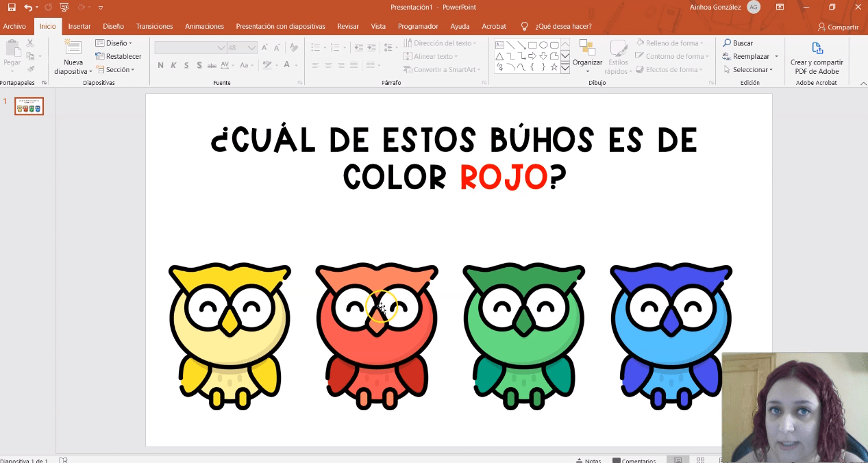The height and width of the screenshot is (463, 868).
Task: Click the Save icon in quick access toolbar
Action: tap(12, 8)
